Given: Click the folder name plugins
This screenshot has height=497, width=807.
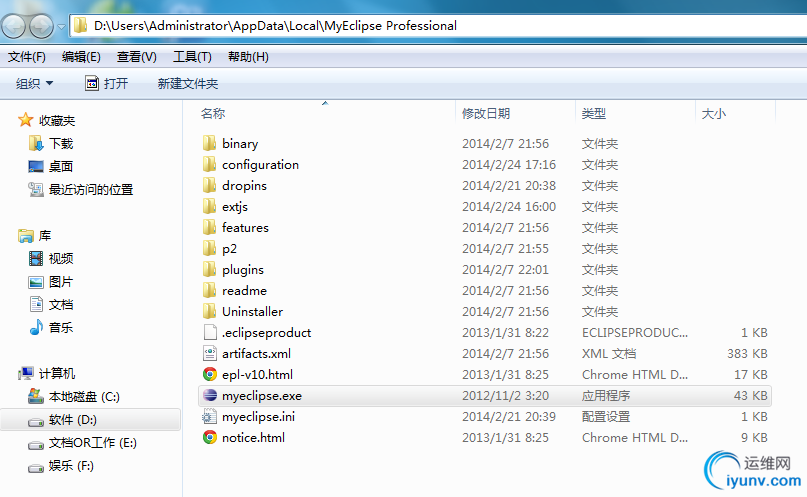Looking at the screenshot, I should (x=243, y=270).
